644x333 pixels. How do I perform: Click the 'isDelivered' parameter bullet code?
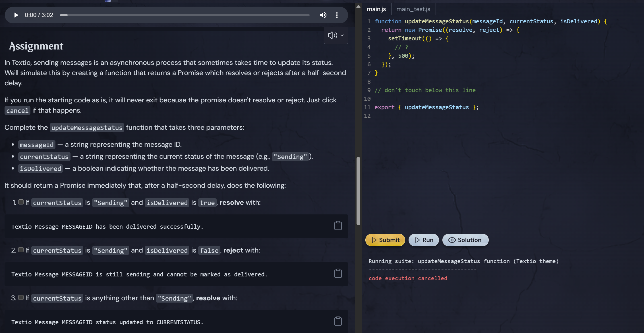tap(40, 169)
